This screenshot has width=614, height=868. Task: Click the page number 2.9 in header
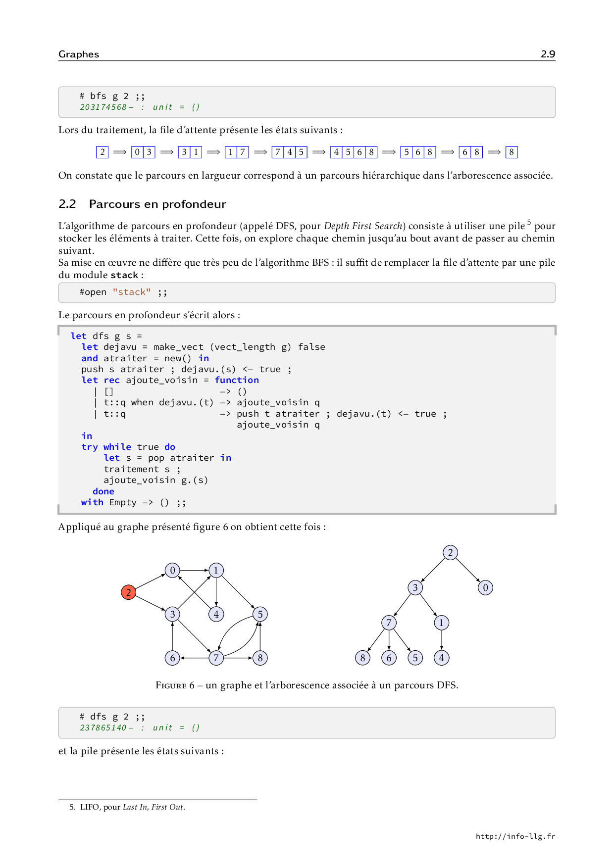(x=548, y=54)
